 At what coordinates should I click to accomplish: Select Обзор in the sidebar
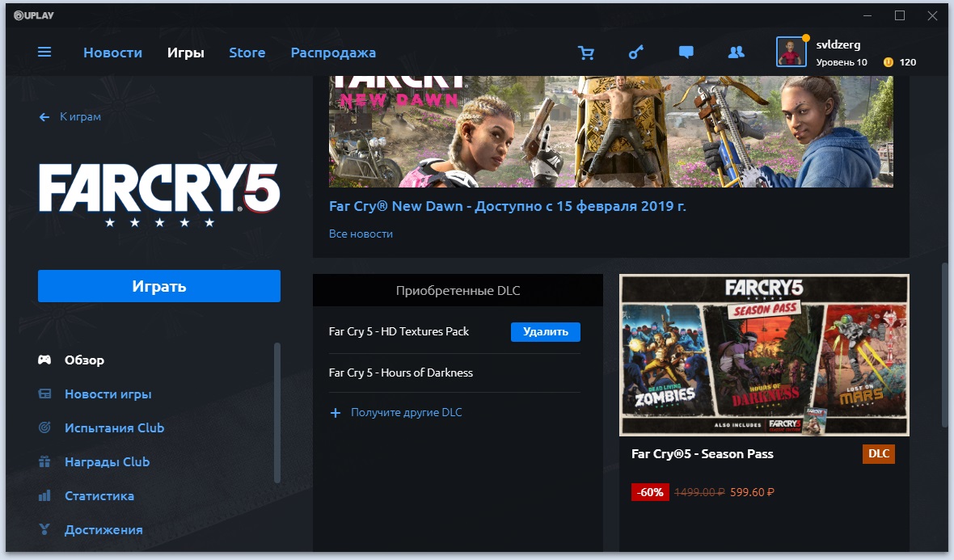84,360
